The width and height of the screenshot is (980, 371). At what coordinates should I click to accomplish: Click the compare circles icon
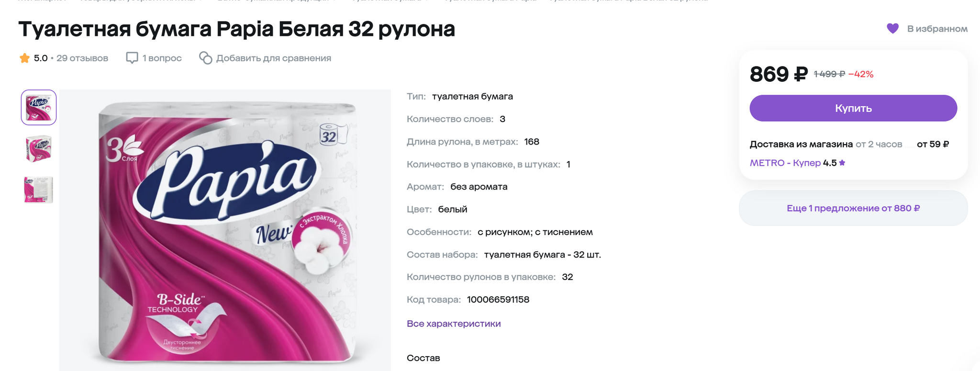206,58
